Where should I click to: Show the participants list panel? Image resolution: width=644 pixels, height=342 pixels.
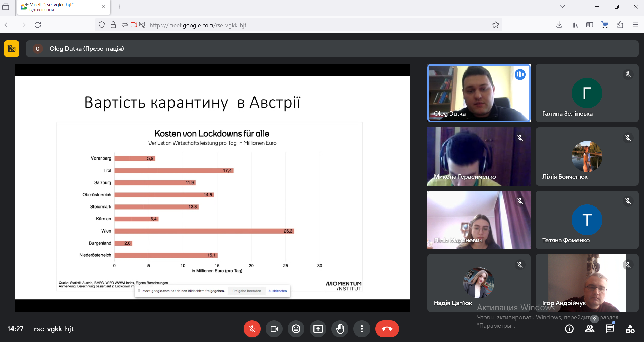(590, 329)
